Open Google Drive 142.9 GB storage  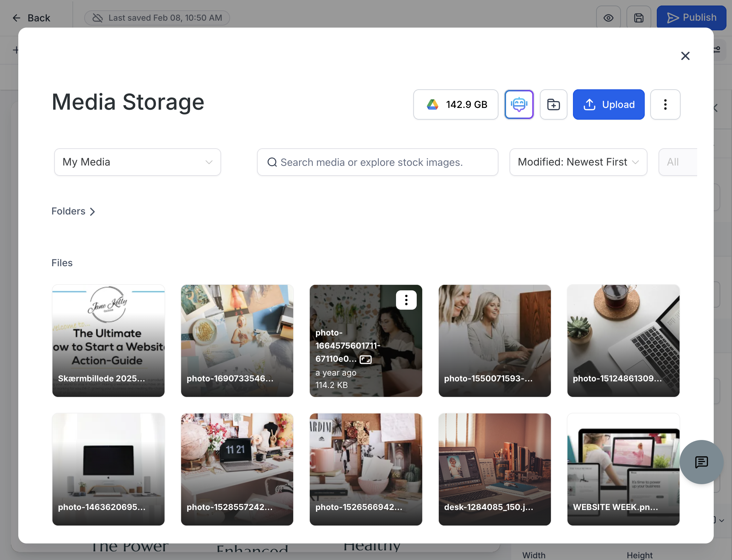[456, 104]
